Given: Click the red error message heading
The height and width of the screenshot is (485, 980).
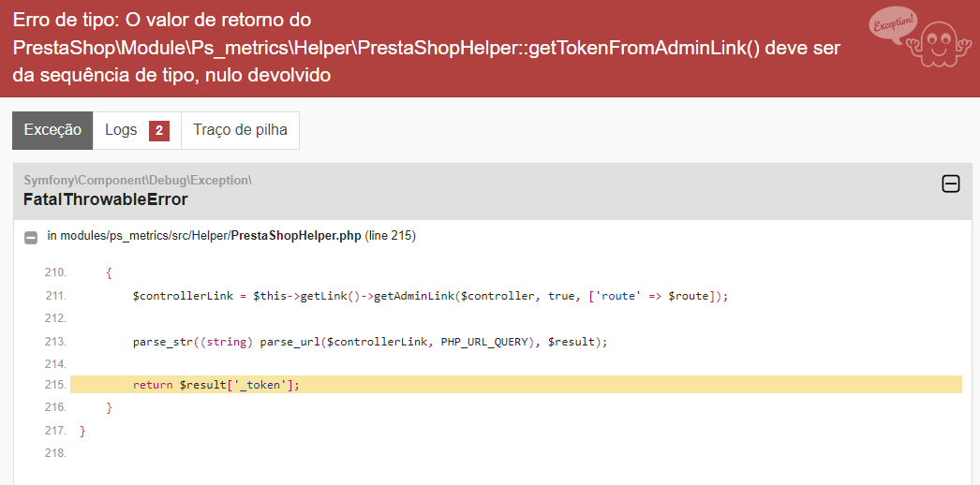Looking at the screenshot, I should (x=426, y=47).
